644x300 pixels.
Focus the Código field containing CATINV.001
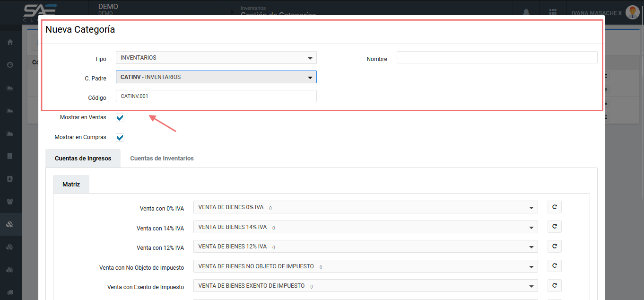pyautogui.click(x=216, y=96)
